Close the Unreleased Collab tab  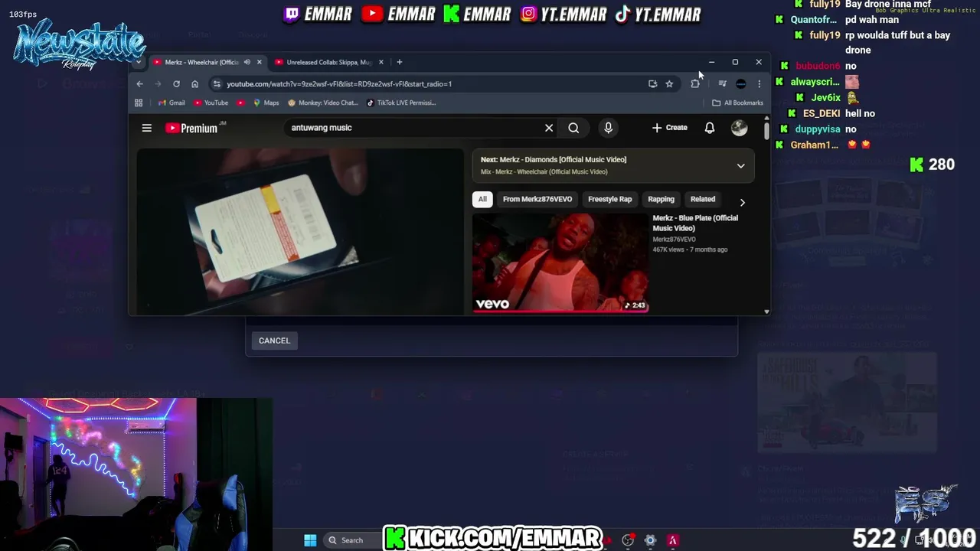381,62
